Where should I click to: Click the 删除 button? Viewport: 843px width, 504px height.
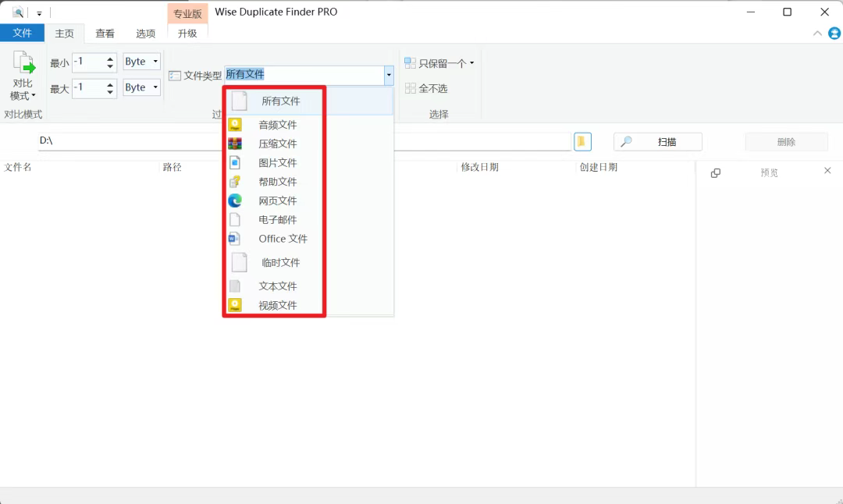coord(786,142)
